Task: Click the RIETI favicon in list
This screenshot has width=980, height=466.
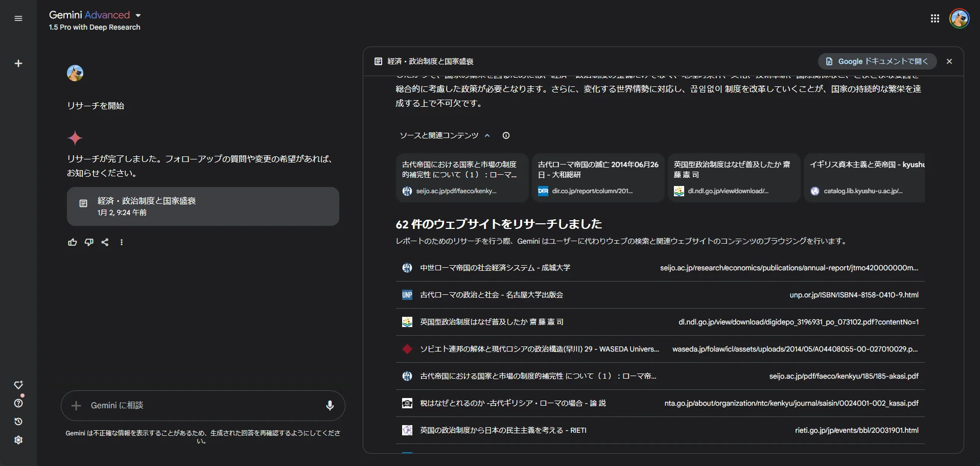Action: (407, 430)
